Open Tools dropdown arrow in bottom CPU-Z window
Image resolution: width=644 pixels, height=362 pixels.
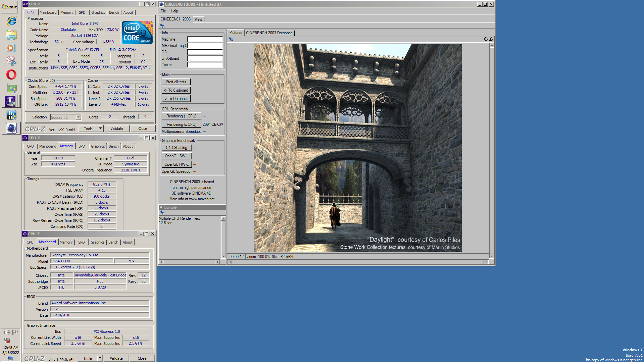coord(99,358)
